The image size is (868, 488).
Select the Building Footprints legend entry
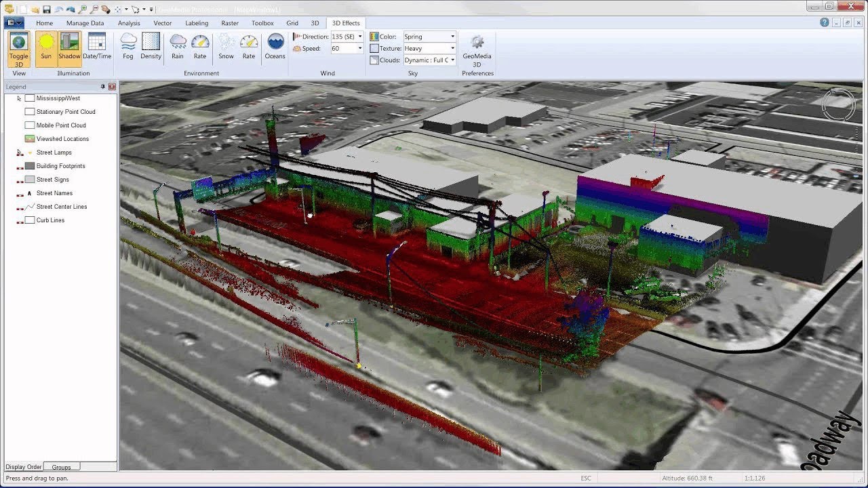pos(60,166)
